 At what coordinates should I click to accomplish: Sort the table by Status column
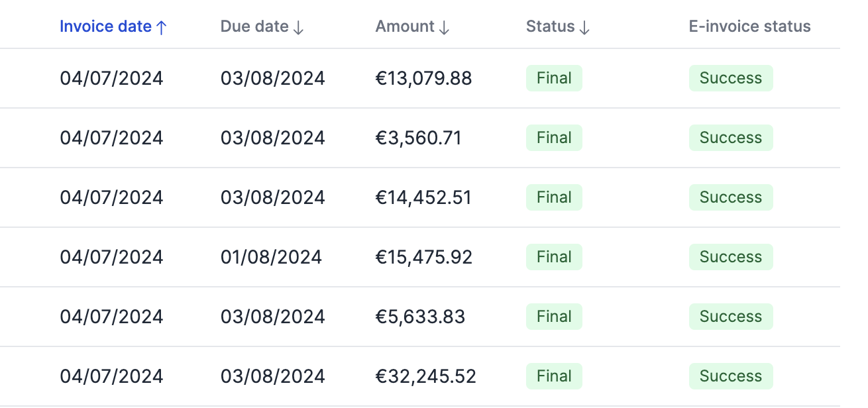pos(551,26)
